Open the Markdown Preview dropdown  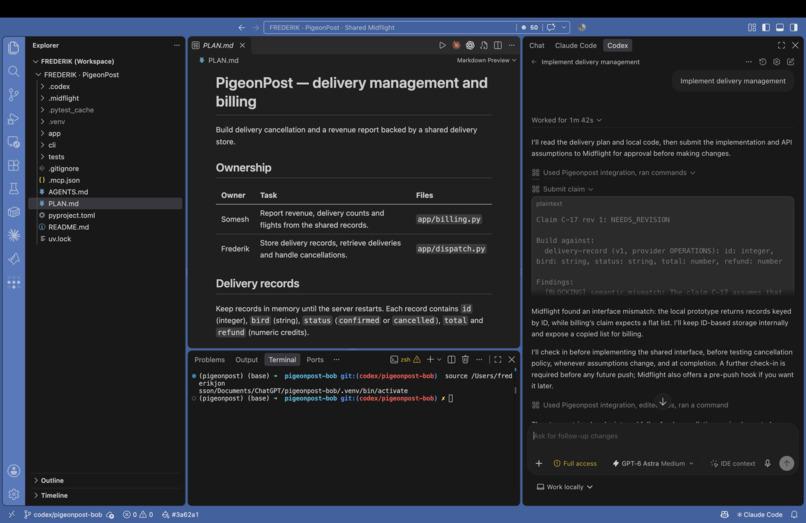point(486,60)
